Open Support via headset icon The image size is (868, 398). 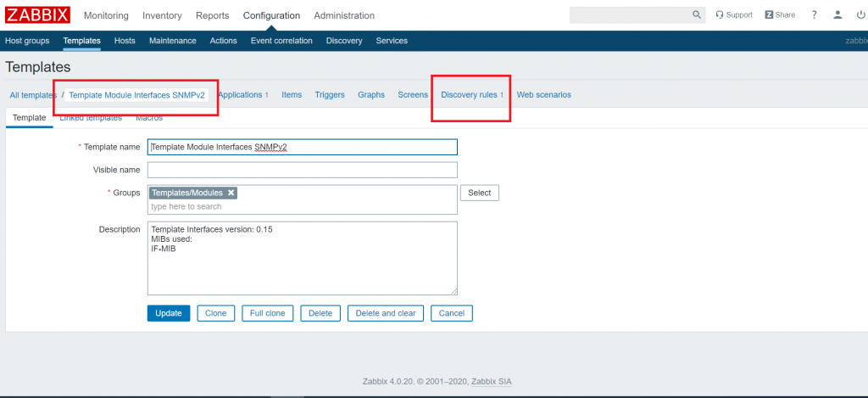[720, 15]
